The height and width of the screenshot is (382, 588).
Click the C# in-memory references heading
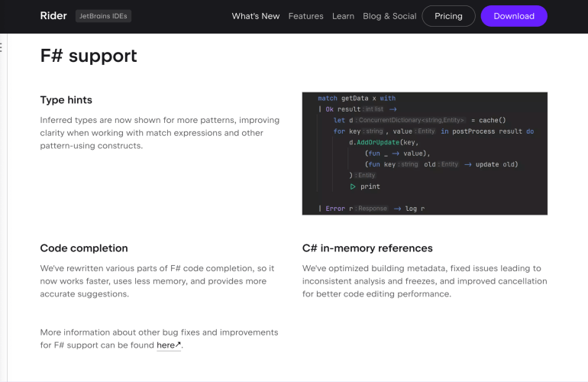[x=367, y=248]
